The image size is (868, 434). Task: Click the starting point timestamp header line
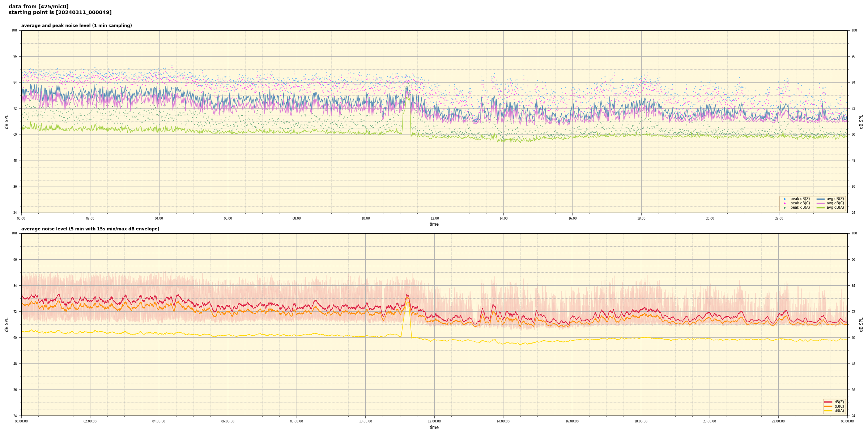(60, 13)
